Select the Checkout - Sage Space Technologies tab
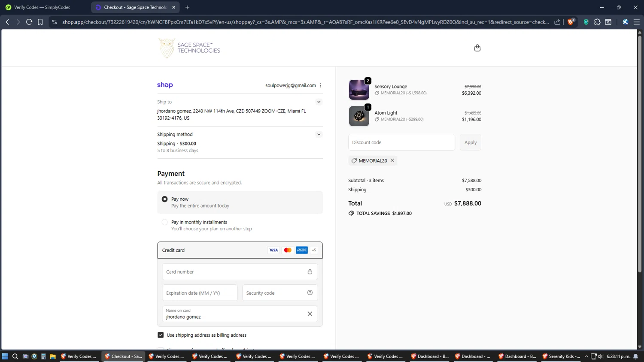This screenshot has width=644, height=362. (135, 7)
